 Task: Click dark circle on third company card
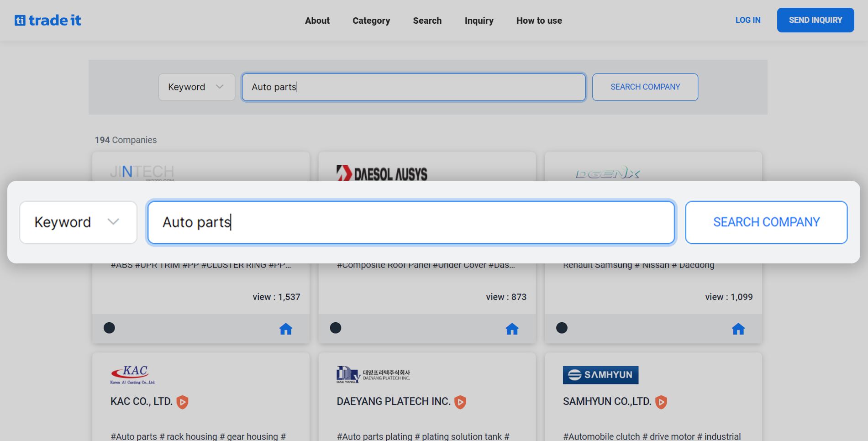click(562, 328)
